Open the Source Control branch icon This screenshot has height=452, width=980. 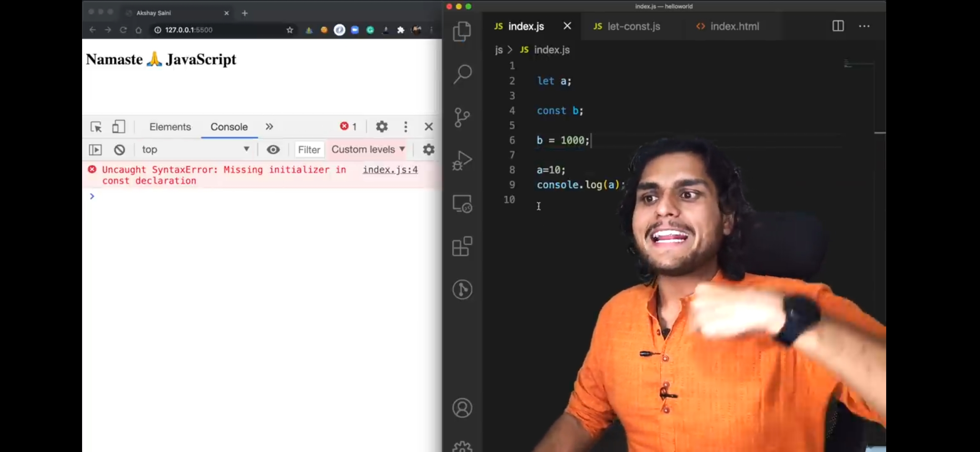click(x=462, y=118)
